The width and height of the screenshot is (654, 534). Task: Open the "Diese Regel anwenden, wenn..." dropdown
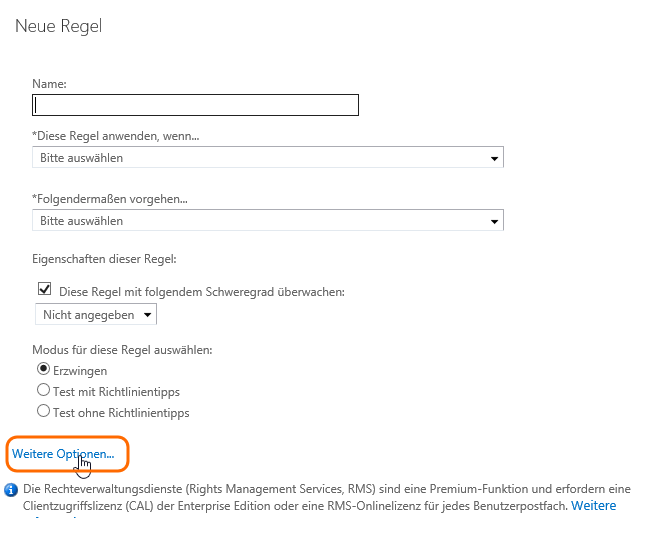click(268, 158)
